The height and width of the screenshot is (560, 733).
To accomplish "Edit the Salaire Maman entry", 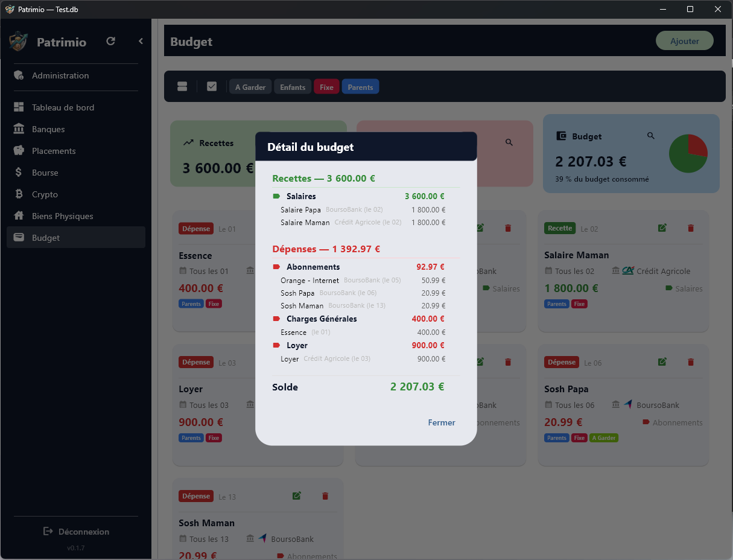I will click(662, 227).
